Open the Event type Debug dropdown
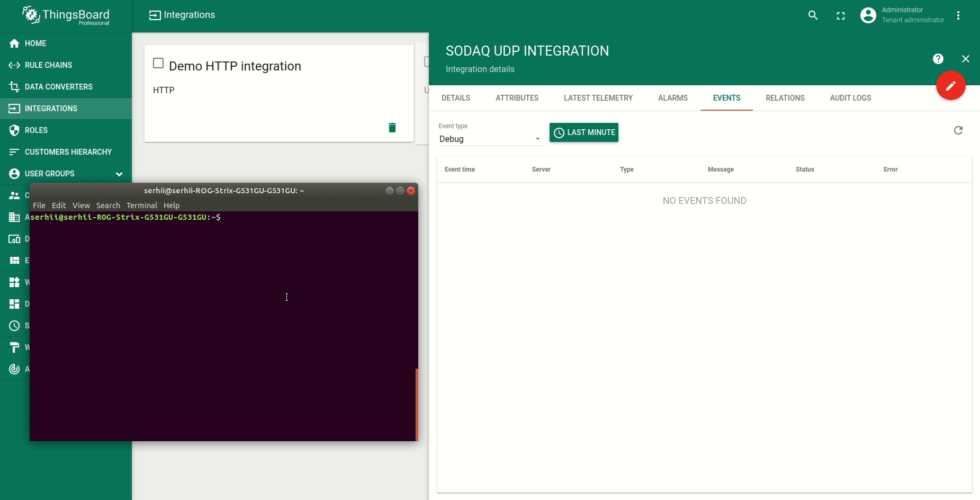 click(x=489, y=139)
